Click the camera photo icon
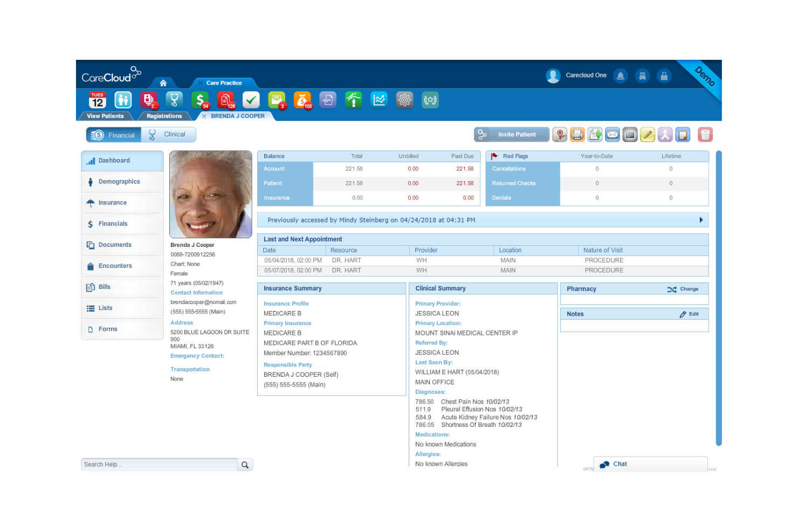The image size is (798, 532). pyautogui.click(x=630, y=135)
